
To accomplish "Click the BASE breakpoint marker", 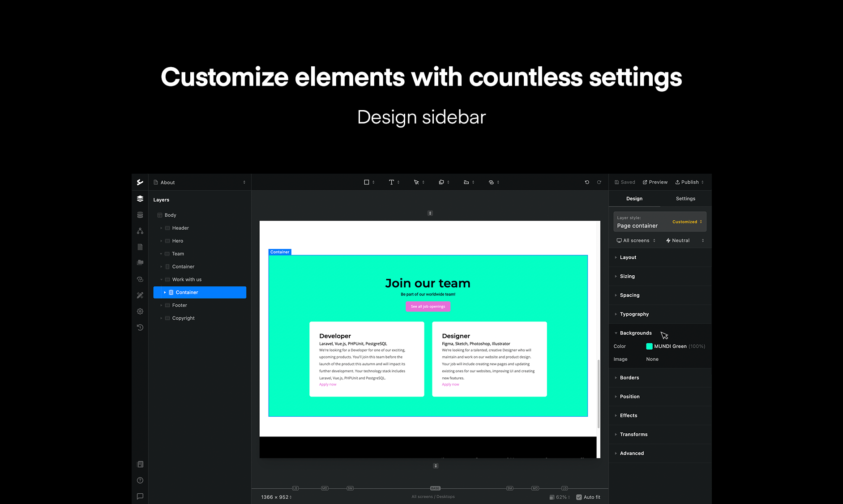I will [435, 488].
